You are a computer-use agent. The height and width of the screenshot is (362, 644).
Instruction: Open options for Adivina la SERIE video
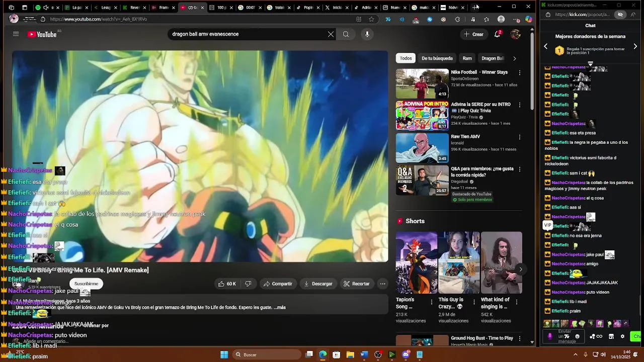520,105
